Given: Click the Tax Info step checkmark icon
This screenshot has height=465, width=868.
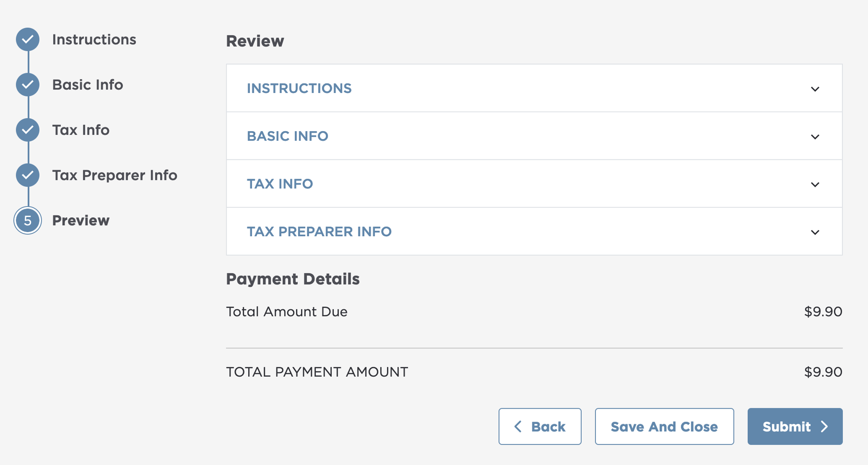Looking at the screenshot, I should (27, 130).
